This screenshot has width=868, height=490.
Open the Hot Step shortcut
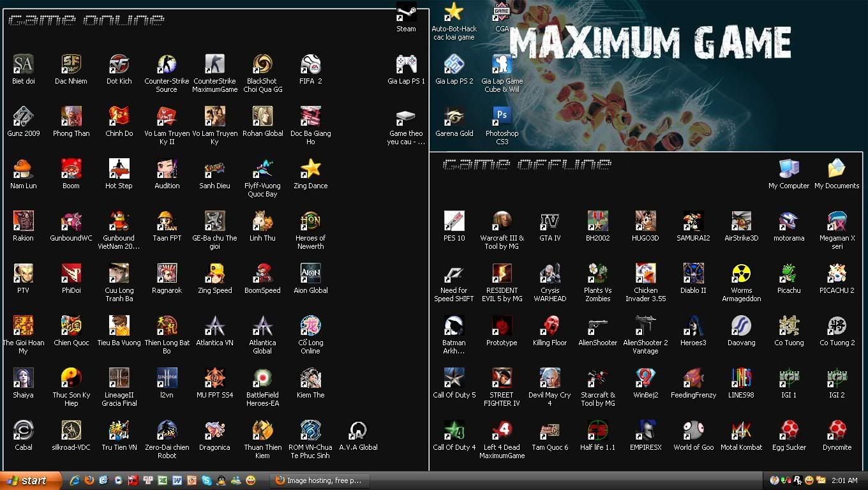(x=119, y=169)
